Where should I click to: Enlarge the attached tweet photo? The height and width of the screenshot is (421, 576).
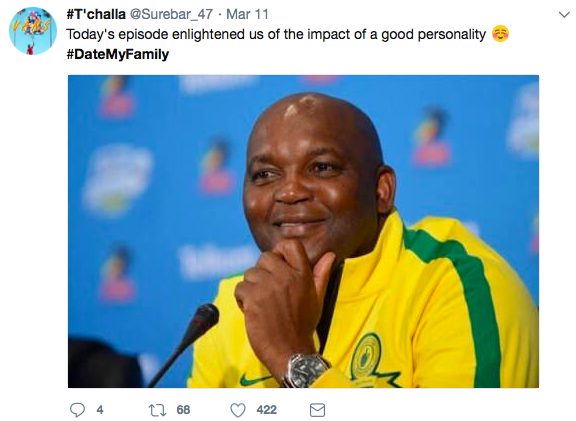click(x=303, y=231)
